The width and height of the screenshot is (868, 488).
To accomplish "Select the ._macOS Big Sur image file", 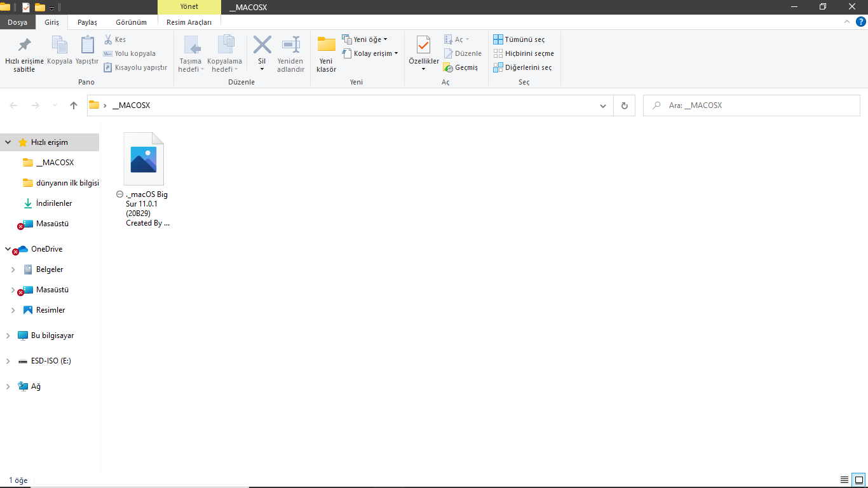I will tap(144, 179).
